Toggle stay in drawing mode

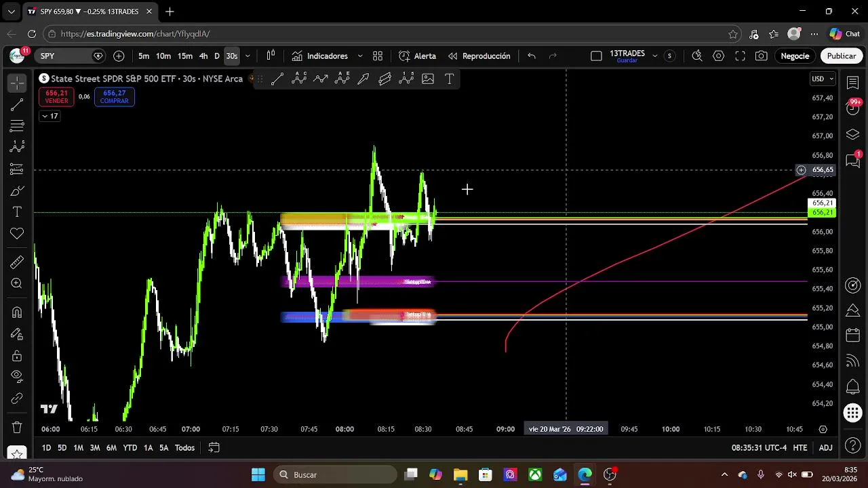point(17,334)
